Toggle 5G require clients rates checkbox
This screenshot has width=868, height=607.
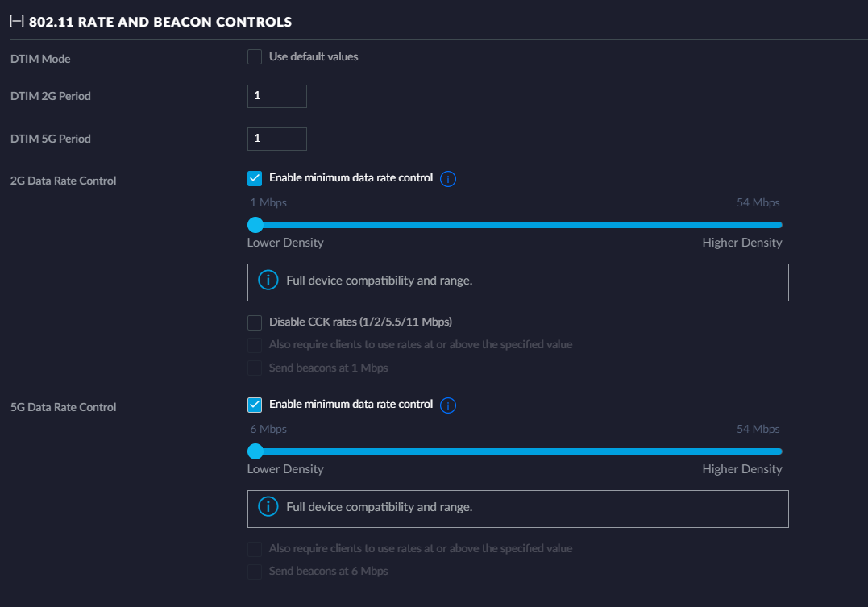[x=255, y=549]
